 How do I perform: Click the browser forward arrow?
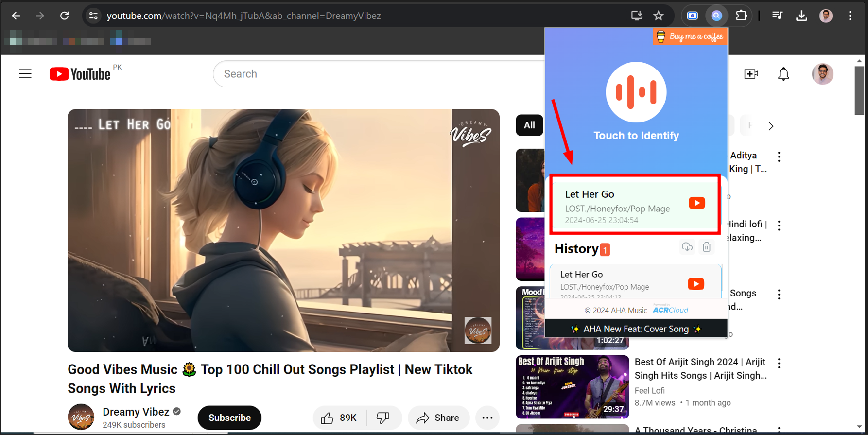40,16
